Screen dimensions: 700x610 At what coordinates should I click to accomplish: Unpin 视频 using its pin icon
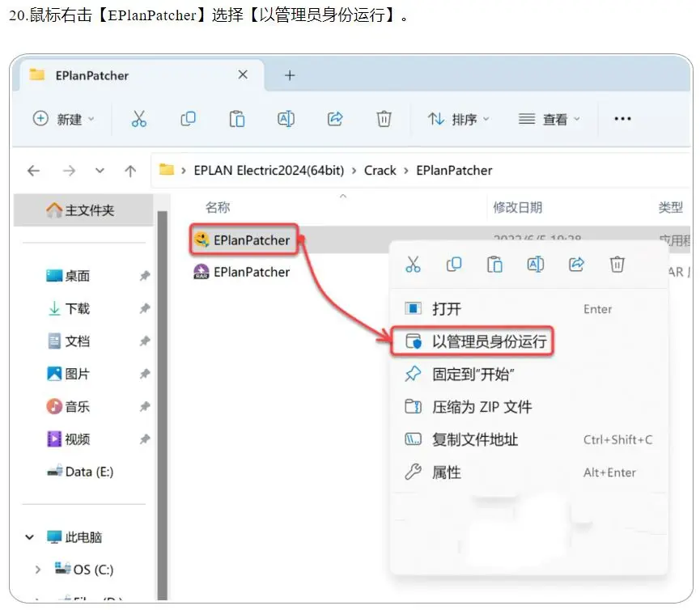(144, 439)
